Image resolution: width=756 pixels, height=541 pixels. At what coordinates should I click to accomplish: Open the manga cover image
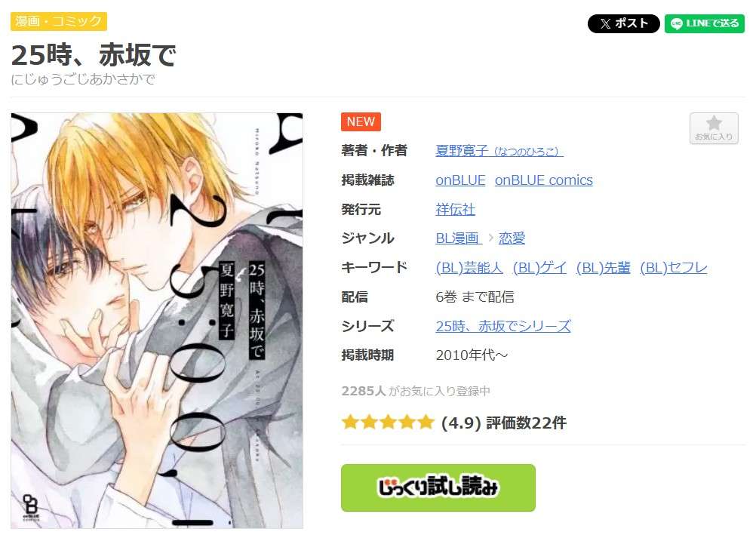click(157, 321)
